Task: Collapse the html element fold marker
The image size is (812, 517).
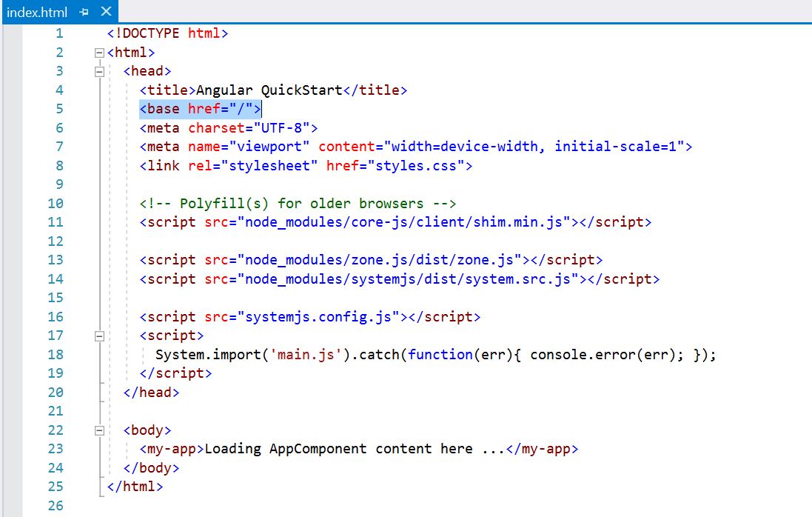Action: (x=99, y=52)
